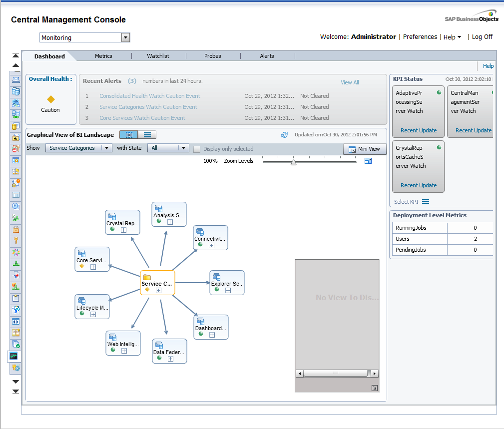504x429 pixels.
Task: Open the colorful pinwheel sidebar icon
Action: [x=16, y=252]
